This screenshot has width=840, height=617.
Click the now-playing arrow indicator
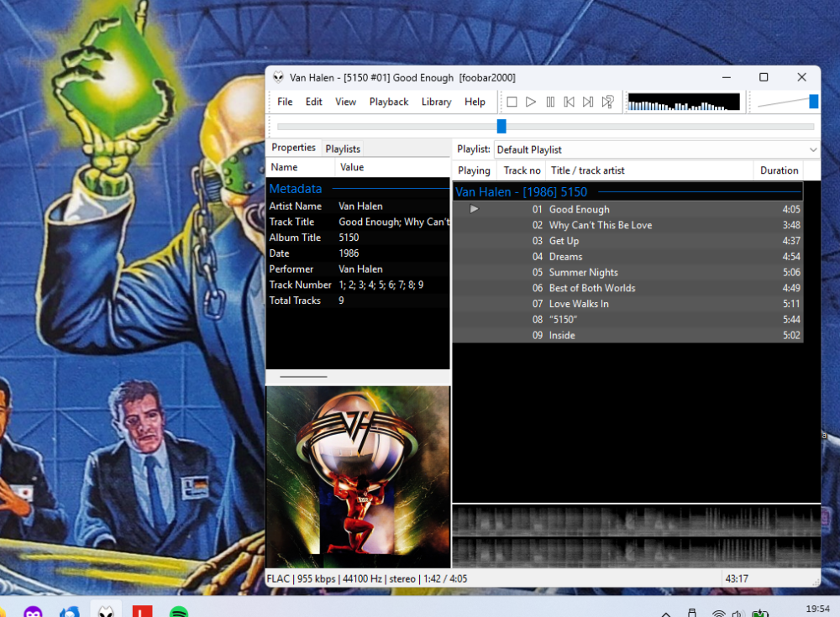click(x=474, y=209)
